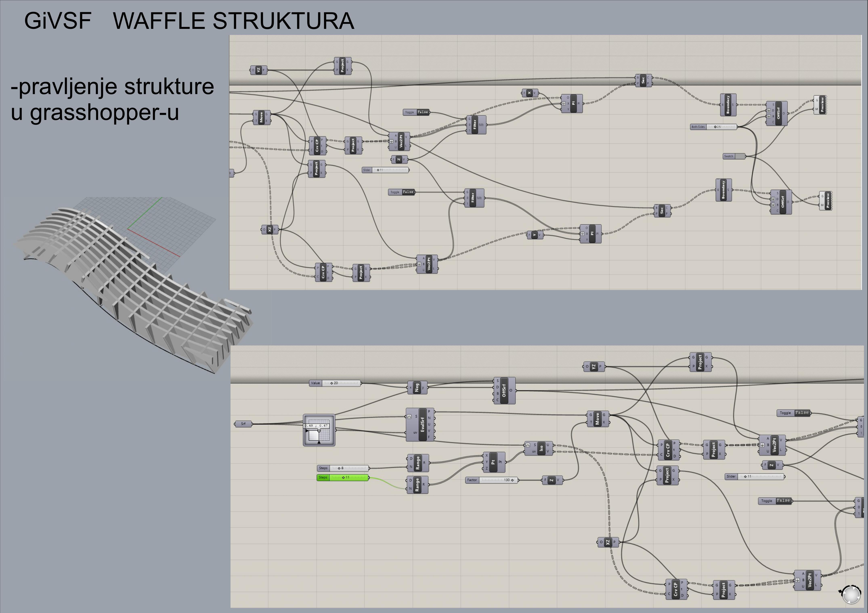Select the Srf parameter in the bottom canvas
This screenshot has height=613, width=868.
point(243,424)
